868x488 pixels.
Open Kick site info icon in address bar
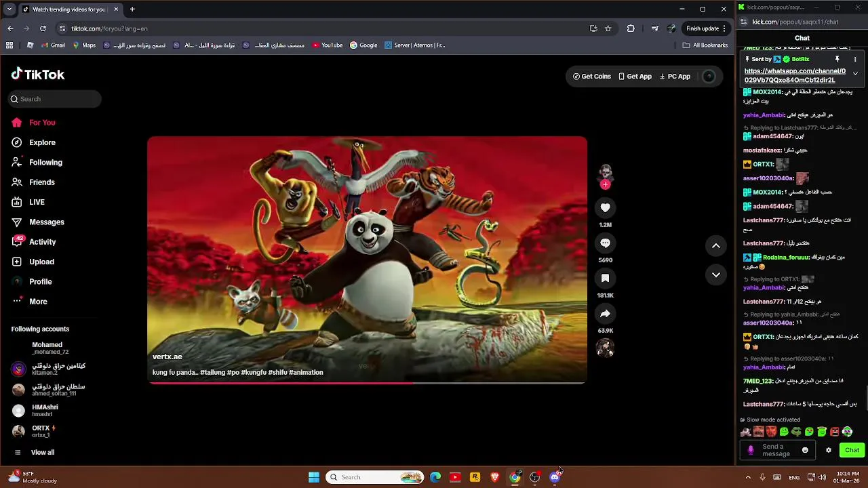pos(744,22)
